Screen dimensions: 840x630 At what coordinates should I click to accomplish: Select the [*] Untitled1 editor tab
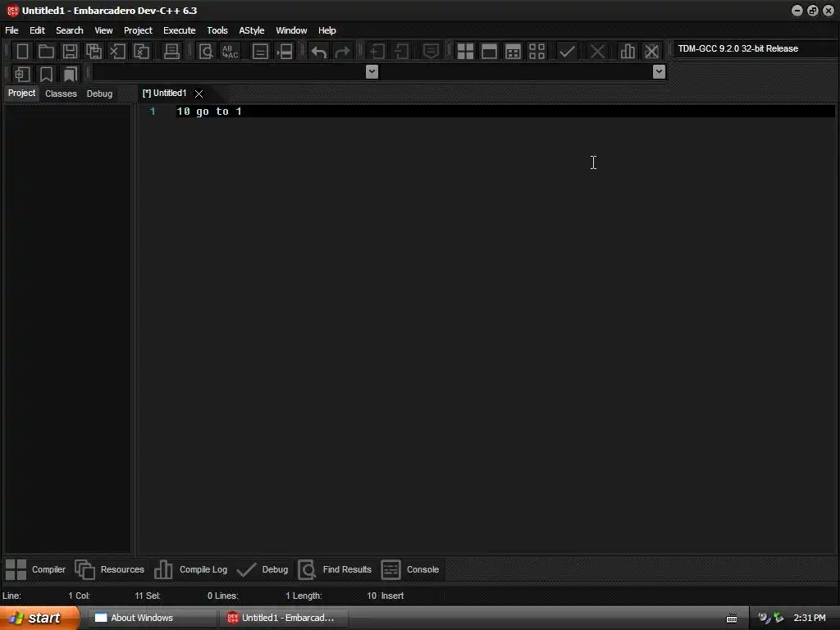coord(164,94)
